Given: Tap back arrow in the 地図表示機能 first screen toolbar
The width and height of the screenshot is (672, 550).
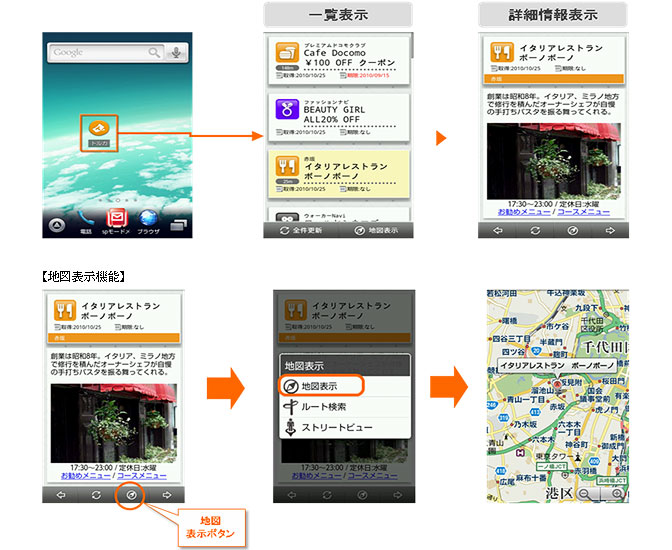Looking at the screenshot, I should 61,495.
